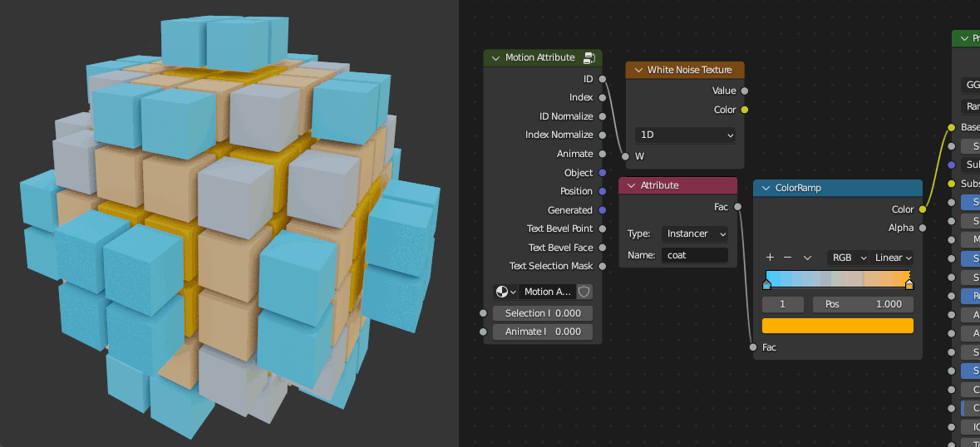
Task: Select the Motion Attribute node header
Action: coord(543,57)
